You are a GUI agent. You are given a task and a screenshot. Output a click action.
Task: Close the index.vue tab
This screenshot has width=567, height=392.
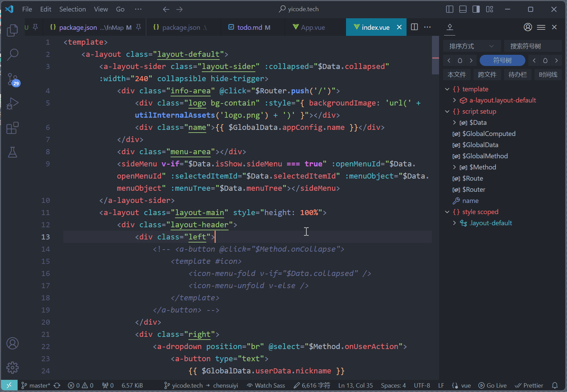click(x=399, y=27)
